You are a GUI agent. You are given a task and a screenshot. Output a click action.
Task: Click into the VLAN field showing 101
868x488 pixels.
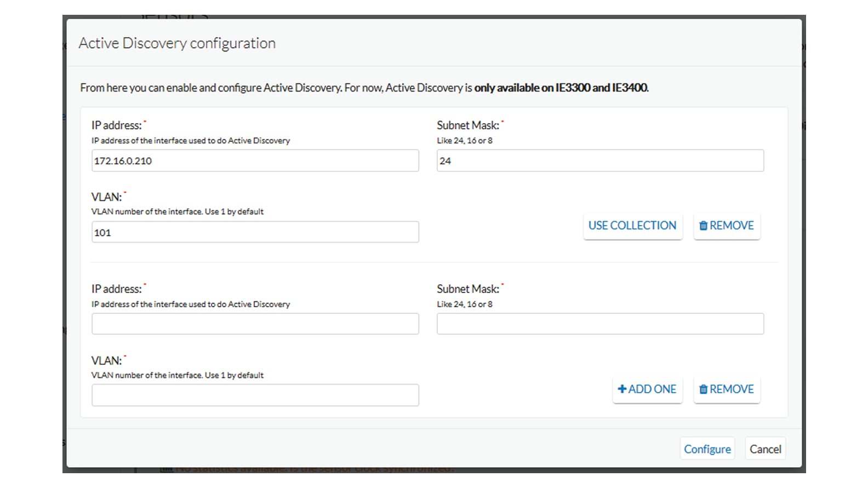pyautogui.click(x=255, y=232)
